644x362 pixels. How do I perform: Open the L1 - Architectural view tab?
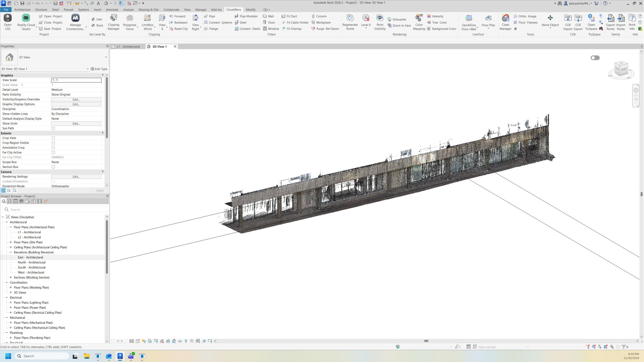[128, 47]
